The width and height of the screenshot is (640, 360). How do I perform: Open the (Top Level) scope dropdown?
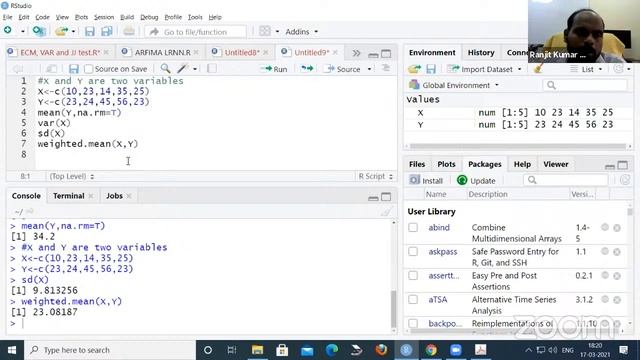[71, 176]
